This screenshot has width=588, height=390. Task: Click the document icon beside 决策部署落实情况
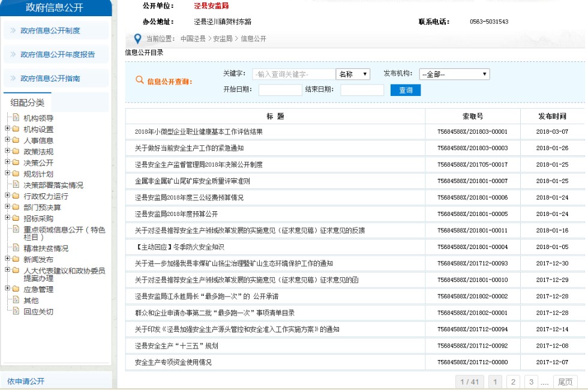tap(16, 185)
